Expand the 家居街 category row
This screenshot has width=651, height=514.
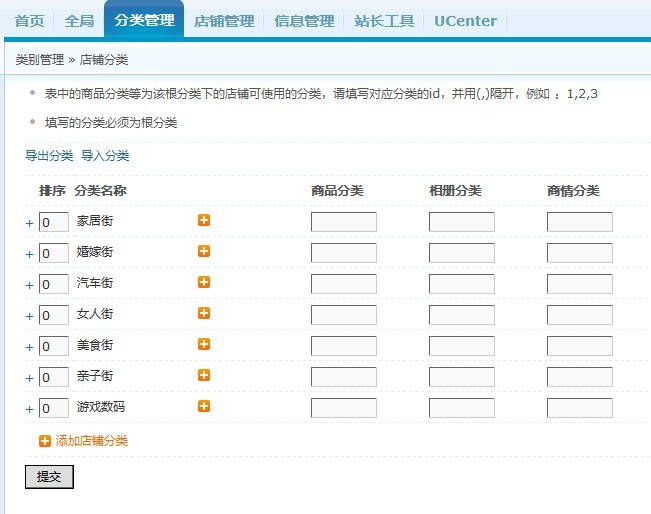click(x=29, y=223)
